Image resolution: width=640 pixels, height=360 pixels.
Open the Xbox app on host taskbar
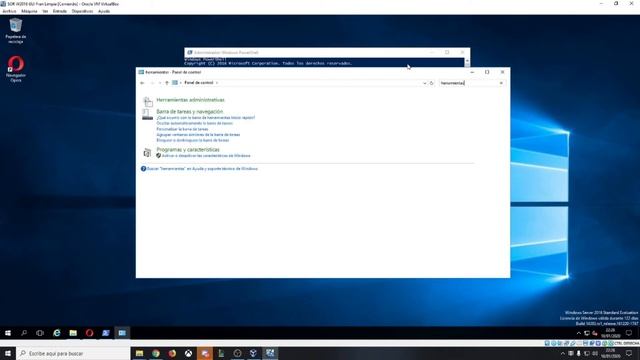[188, 353]
